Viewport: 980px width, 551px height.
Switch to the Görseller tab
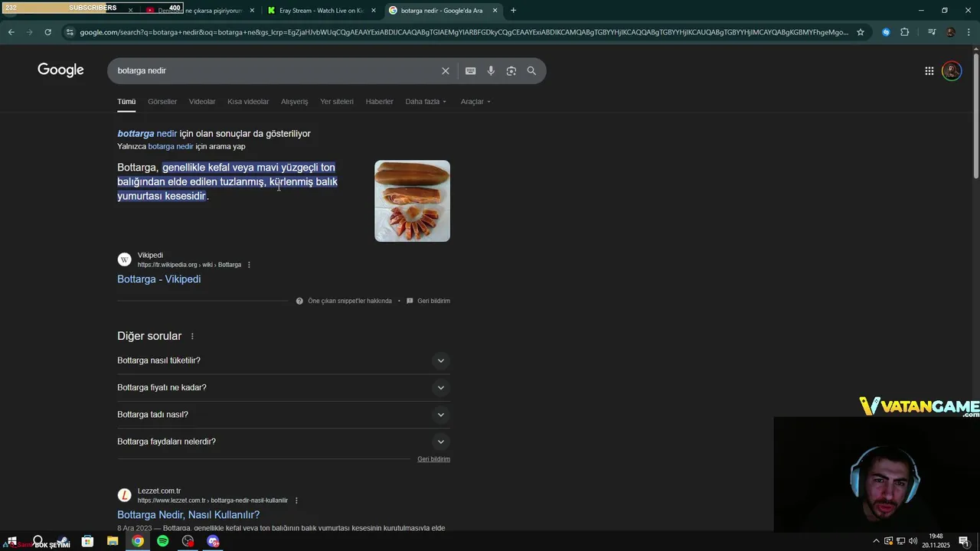coord(162,102)
